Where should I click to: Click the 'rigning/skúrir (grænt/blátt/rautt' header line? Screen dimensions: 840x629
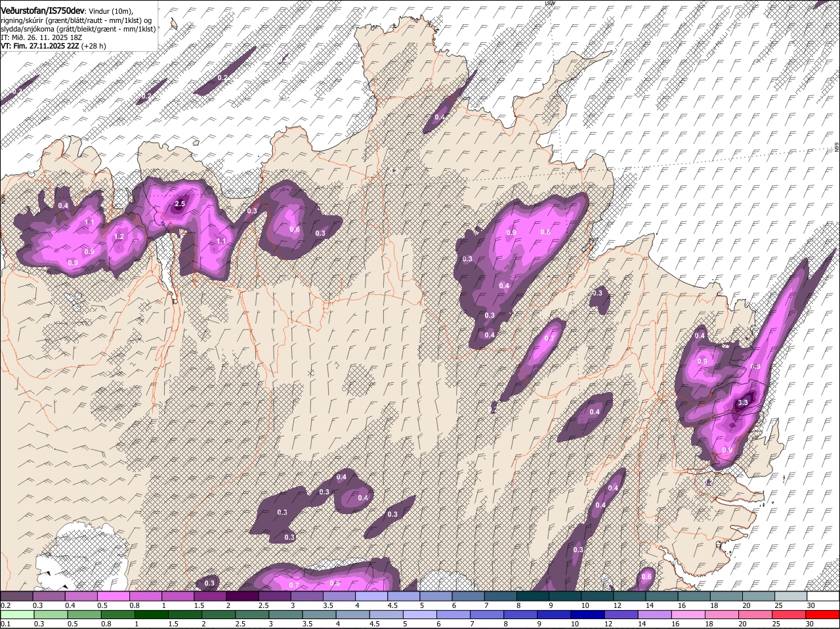tap(75, 20)
